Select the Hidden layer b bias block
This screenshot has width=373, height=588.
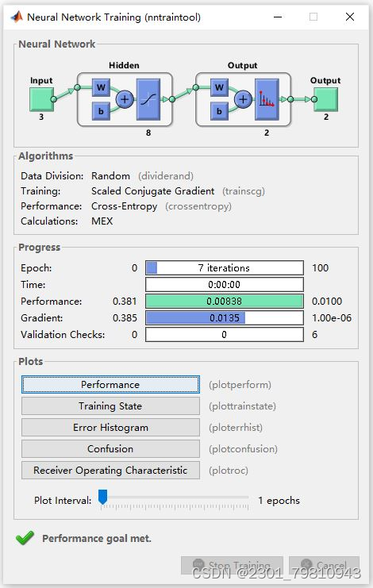pyautogui.click(x=101, y=111)
